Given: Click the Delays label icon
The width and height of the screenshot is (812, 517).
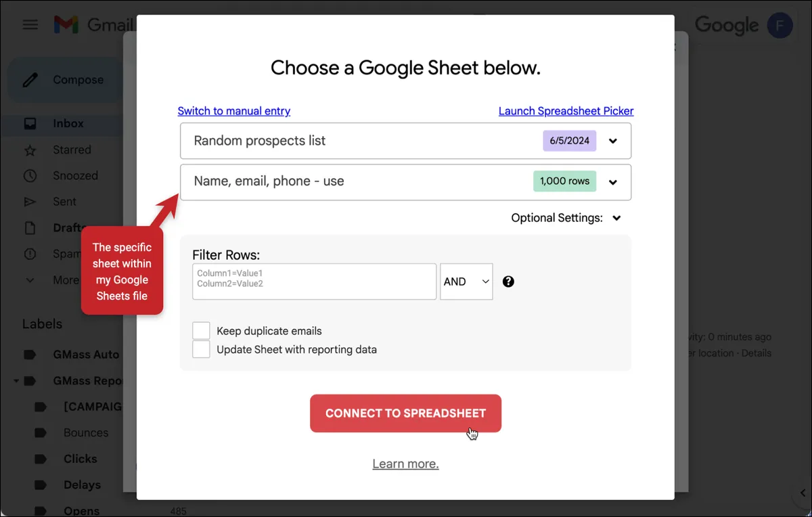Looking at the screenshot, I should pos(41,485).
